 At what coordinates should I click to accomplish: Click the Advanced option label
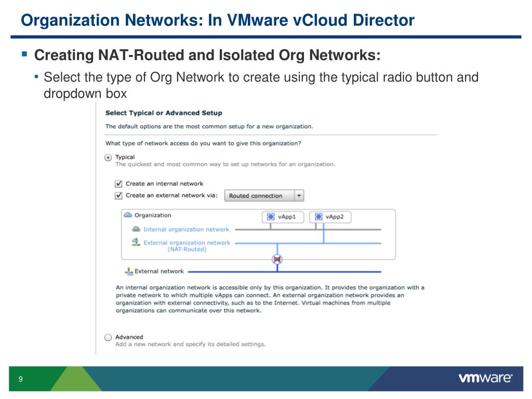pyautogui.click(x=129, y=337)
